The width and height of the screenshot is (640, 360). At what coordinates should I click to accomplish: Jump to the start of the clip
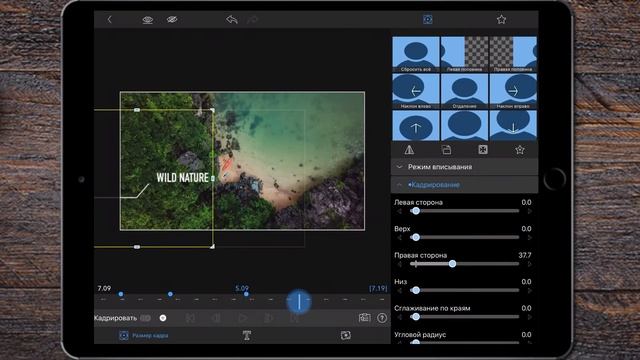[190, 318]
